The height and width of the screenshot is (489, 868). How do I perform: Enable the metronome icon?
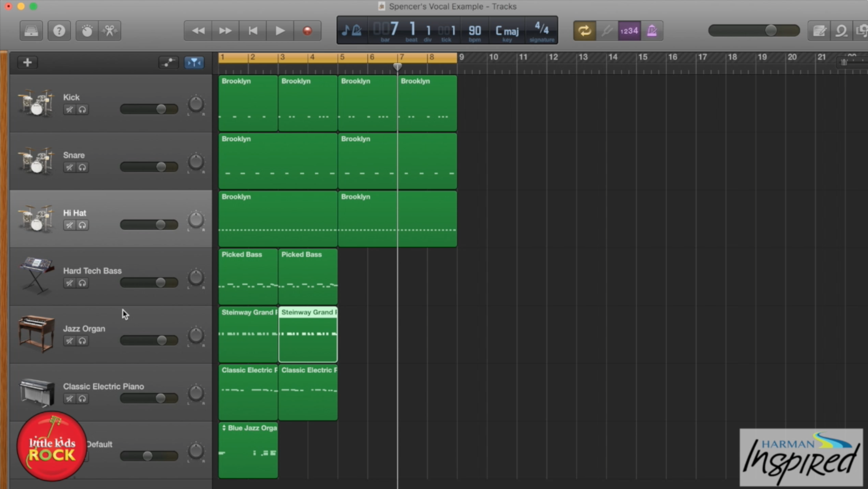(x=653, y=30)
